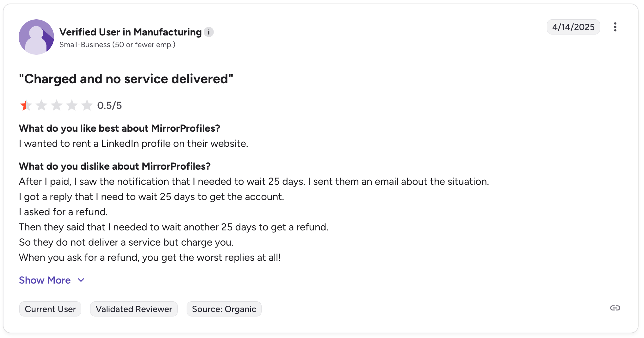Screen dimensions: 644x338
Task: Click the reviewer's purple avatar icon
Action: click(36, 37)
